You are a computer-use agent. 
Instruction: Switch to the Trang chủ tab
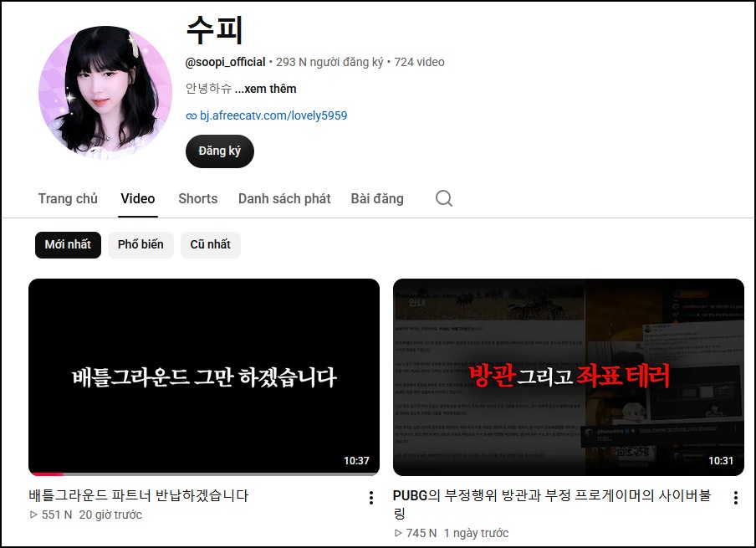click(x=68, y=199)
